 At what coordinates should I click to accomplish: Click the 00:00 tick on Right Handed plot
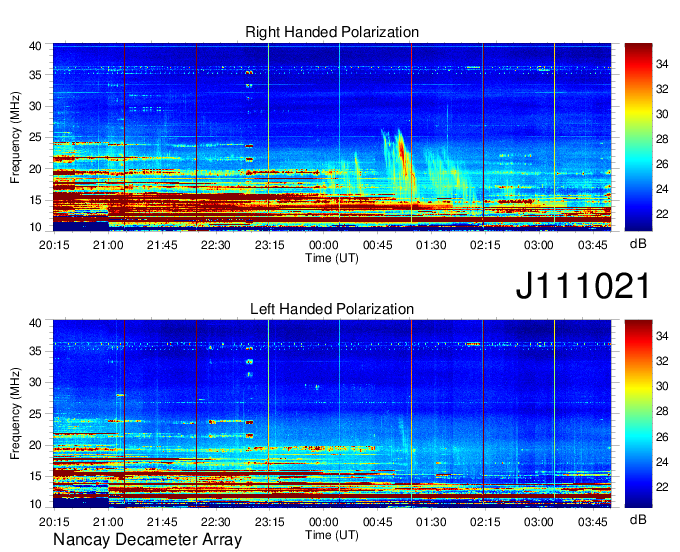(x=324, y=245)
